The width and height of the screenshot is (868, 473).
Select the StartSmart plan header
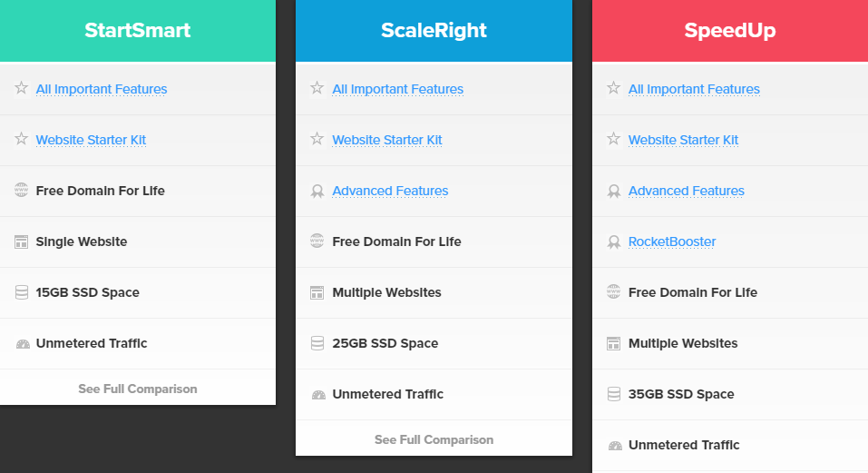[x=138, y=30]
